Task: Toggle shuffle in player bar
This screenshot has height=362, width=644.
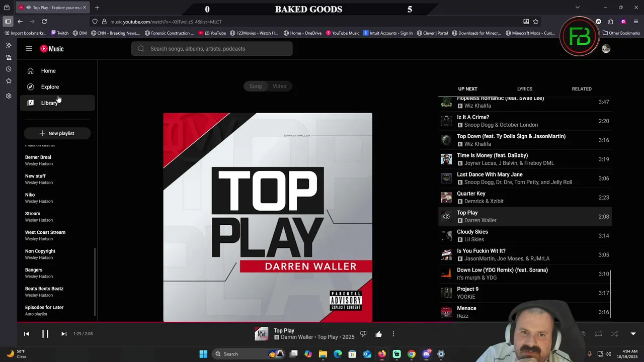Action: (614, 334)
